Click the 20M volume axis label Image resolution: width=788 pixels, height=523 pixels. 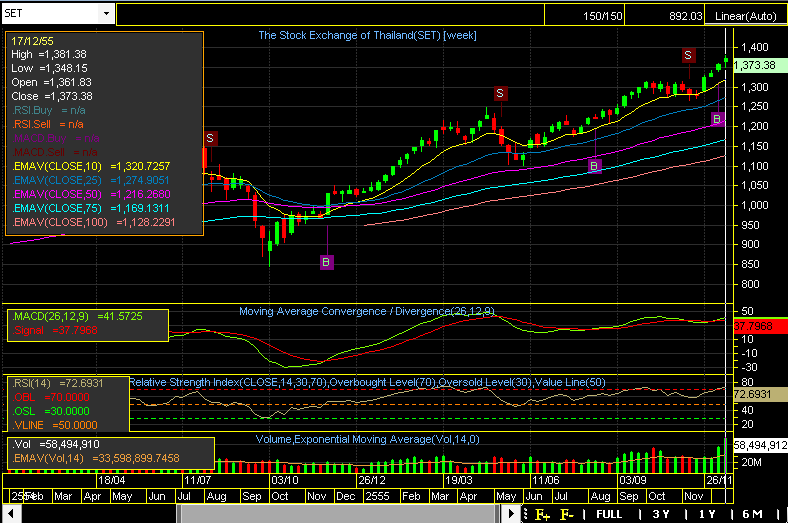pyautogui.click(x=751, y=462)
